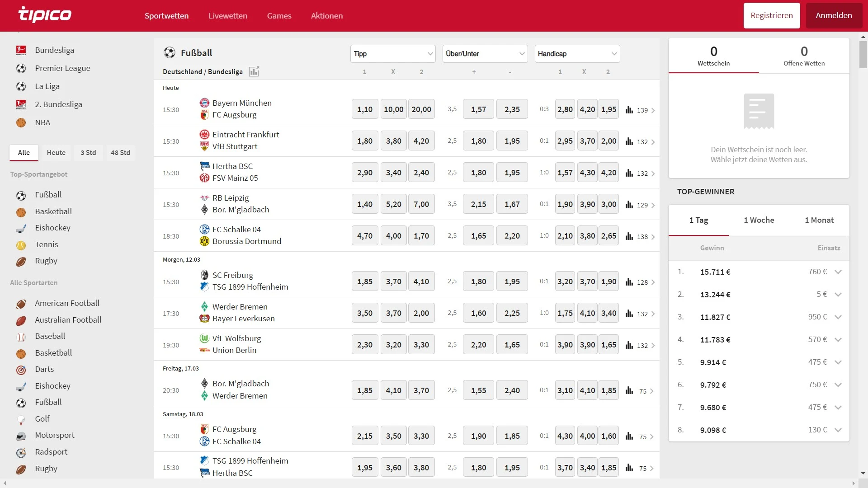The width and height of the screenshot is (868, 488).
Task: Click the Alle filter tab
Action: pos(24,153)
